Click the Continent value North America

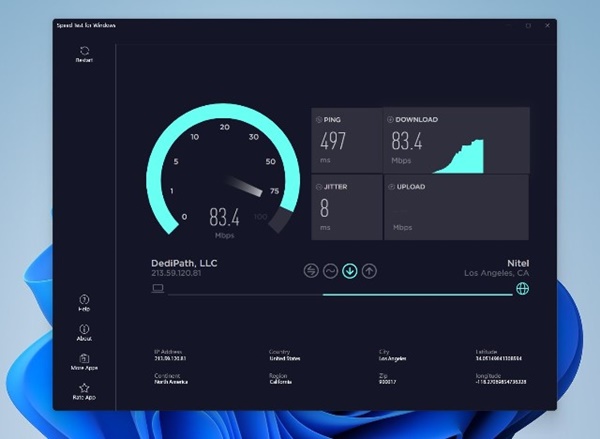click(x=171, y=382)
